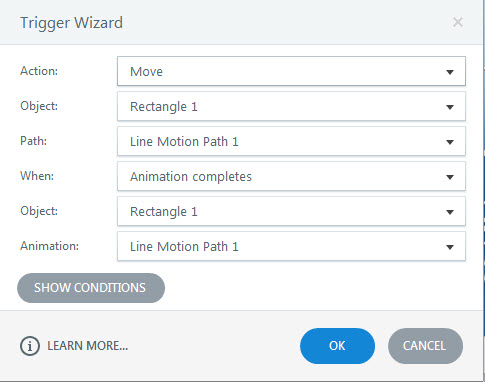Click the Show Conditions button
This screenshot has width=485, height=382.
point(91,288)
